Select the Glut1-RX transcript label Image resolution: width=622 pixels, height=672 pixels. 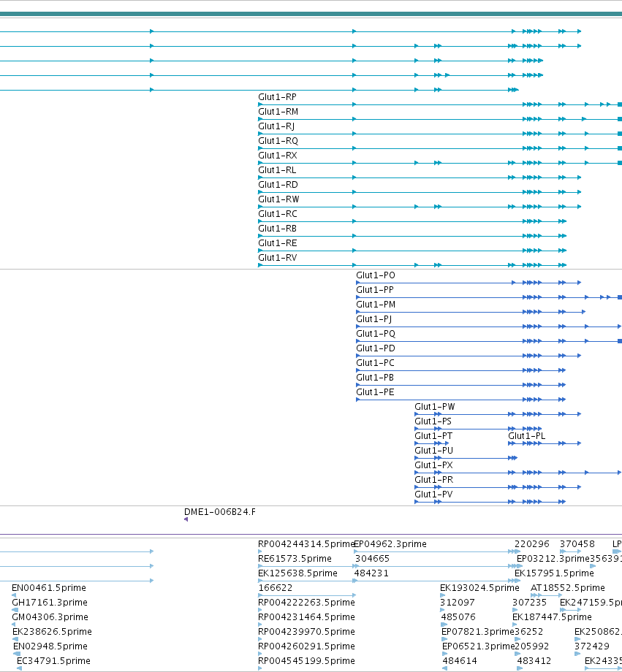[278, 156]
